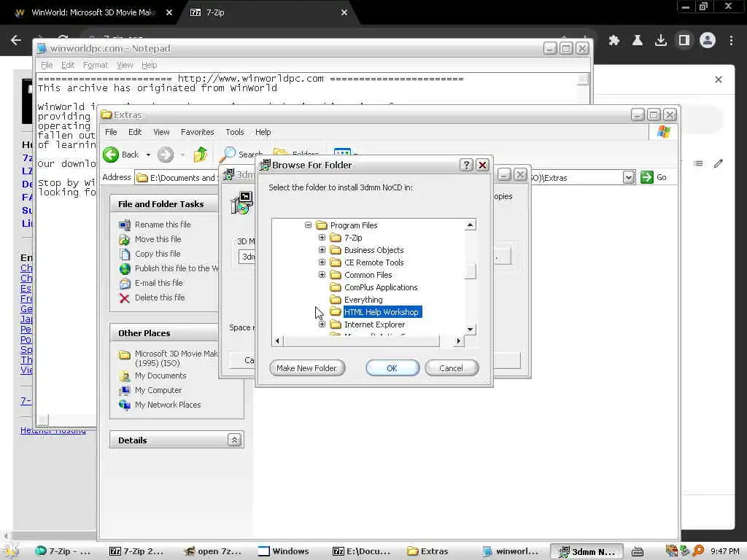The height and width of the screenshot is (560, 747).
Task: Switch to the Windows taskbar button
Action: 284,551
